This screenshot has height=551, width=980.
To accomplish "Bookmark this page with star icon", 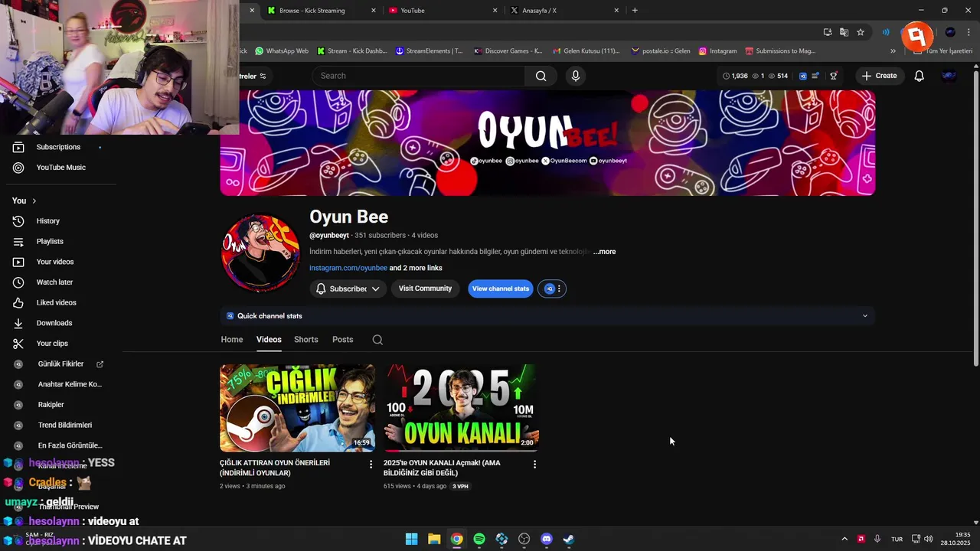I will (861, 32).
